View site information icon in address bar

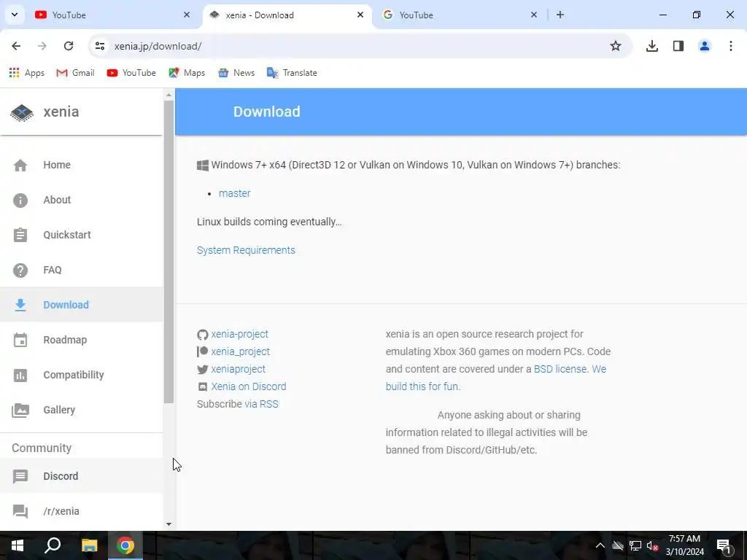[99, 46]
